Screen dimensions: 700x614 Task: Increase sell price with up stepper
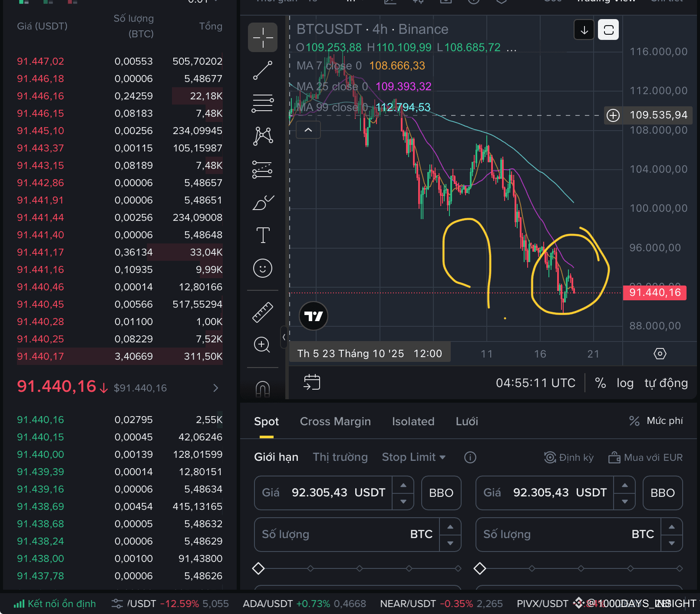(625, 485)
